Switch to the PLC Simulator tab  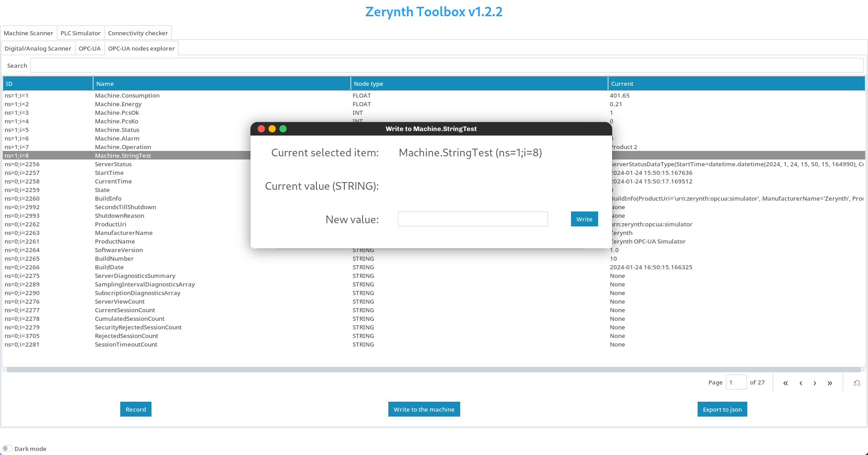[x=80, y=33]
